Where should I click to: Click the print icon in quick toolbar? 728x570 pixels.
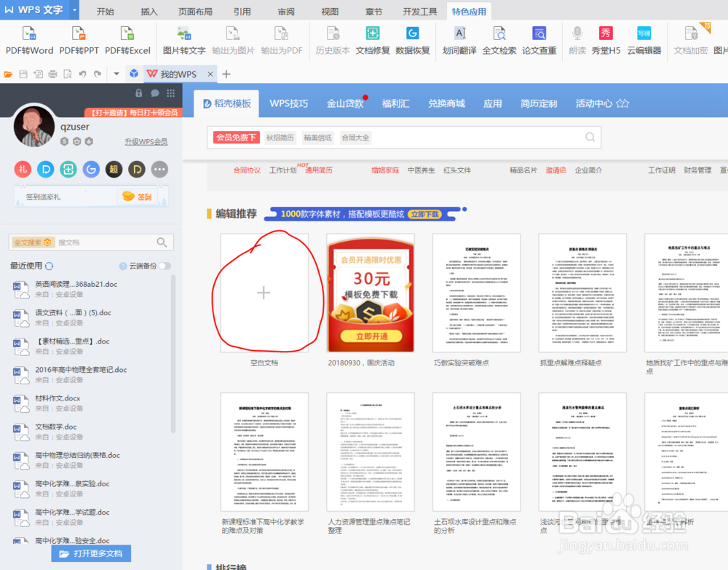click(x=53, y=74)
